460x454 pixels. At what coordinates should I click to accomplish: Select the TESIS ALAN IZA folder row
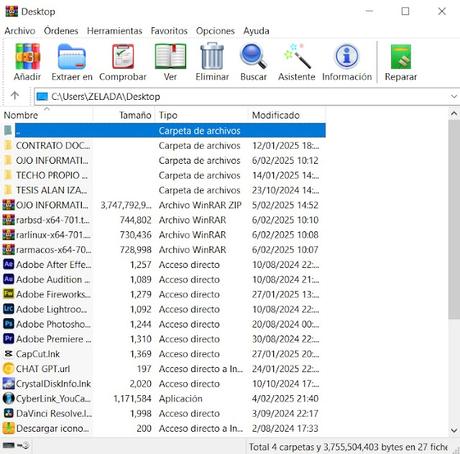pos(164,190)
